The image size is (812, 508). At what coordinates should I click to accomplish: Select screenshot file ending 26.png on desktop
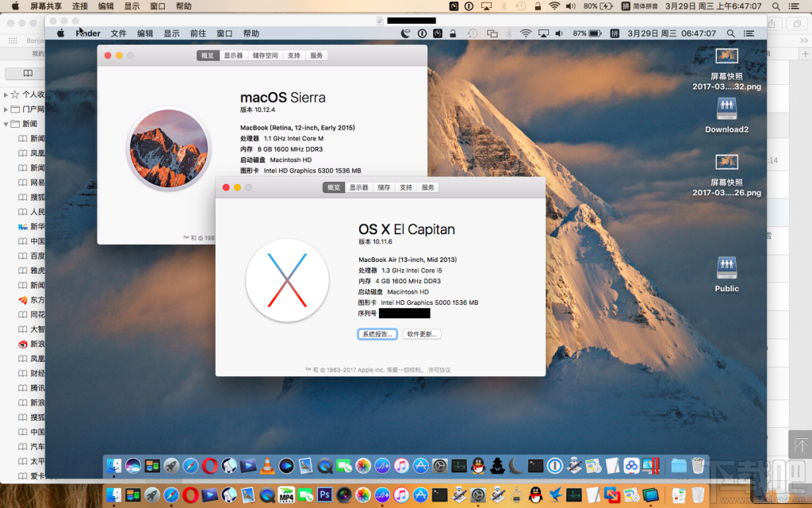pos(726,175)
